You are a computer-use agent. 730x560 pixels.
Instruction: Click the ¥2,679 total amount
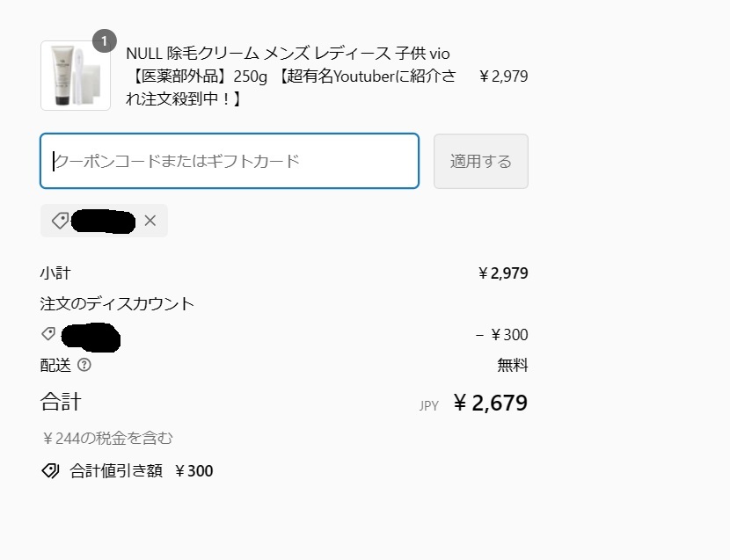click(491, 403)
